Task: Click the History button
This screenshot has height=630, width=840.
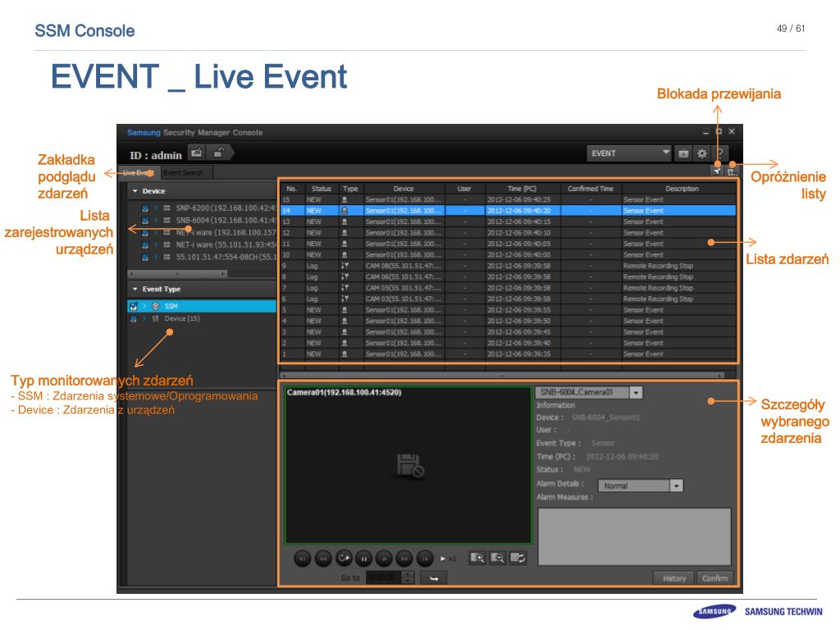Action: [x=674, y=578]
